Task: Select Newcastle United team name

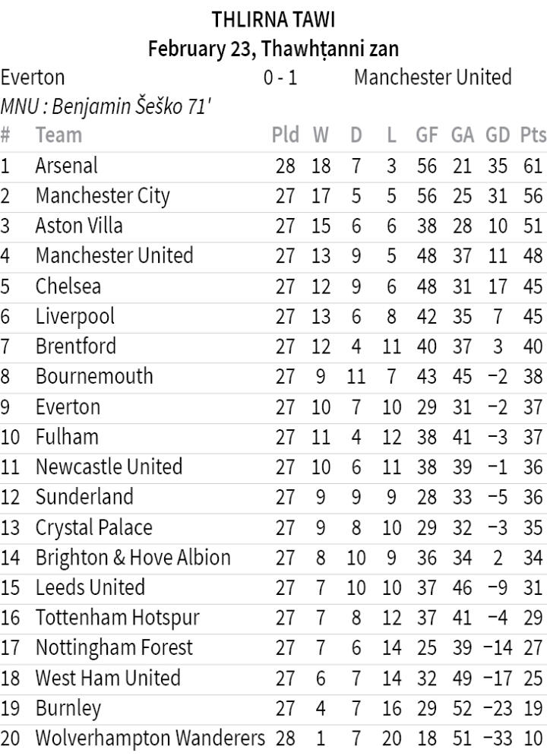Action: pos(109,467)
